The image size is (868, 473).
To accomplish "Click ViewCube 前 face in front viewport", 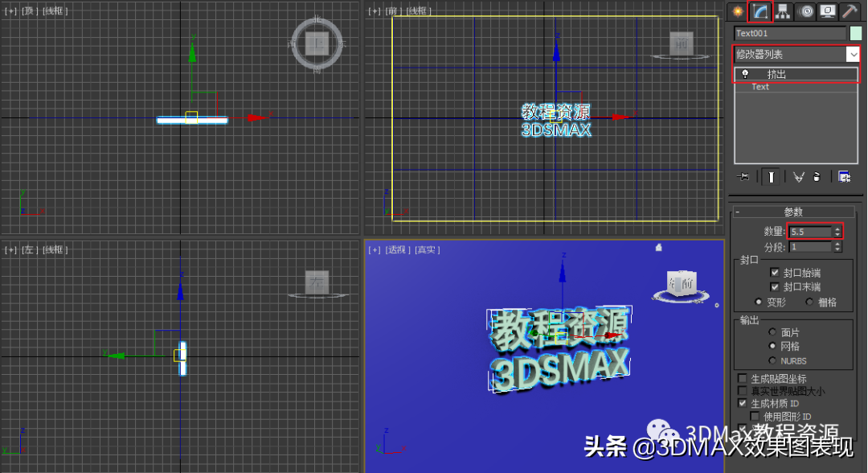I will [682, 43].
